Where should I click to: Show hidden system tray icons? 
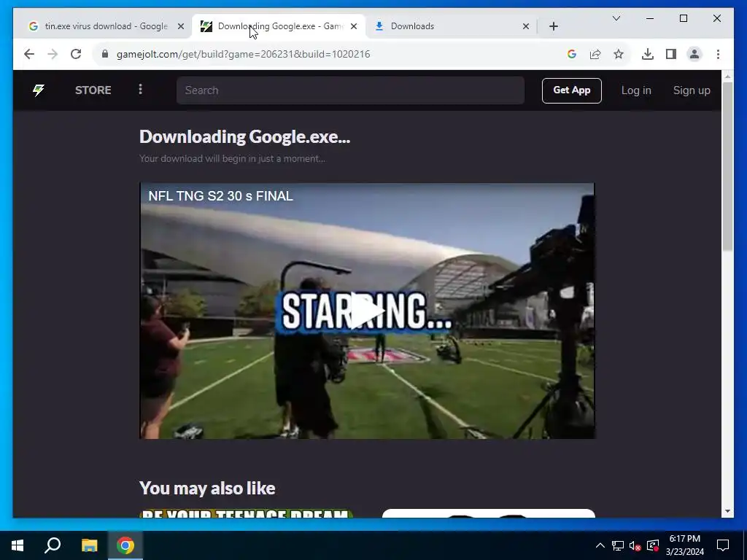click(x=600, y=545)
